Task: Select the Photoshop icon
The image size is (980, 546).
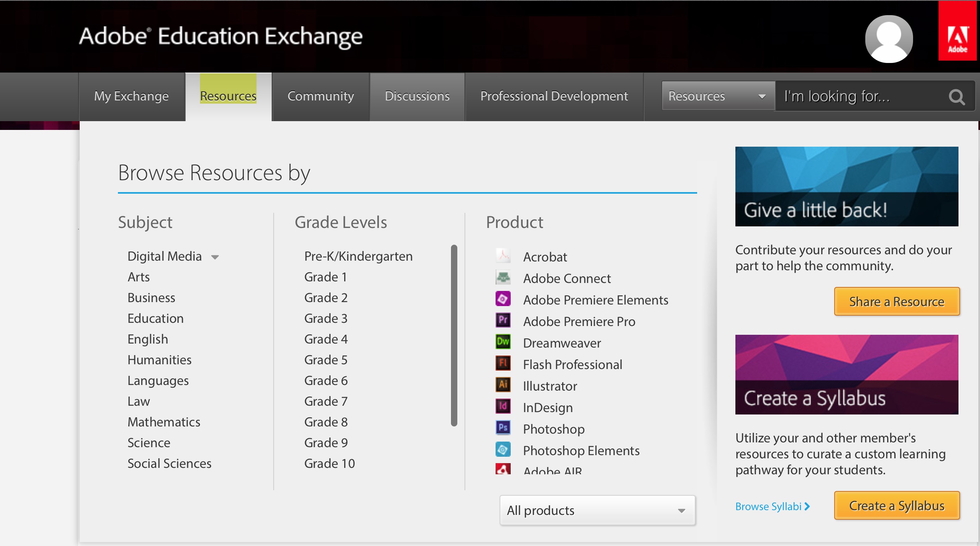Action: (x=503, y=428)
